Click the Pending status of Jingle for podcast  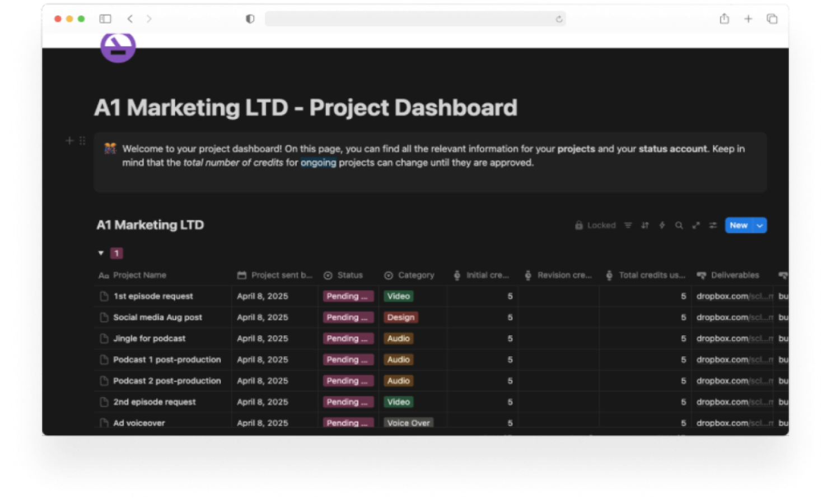[347, 338]
